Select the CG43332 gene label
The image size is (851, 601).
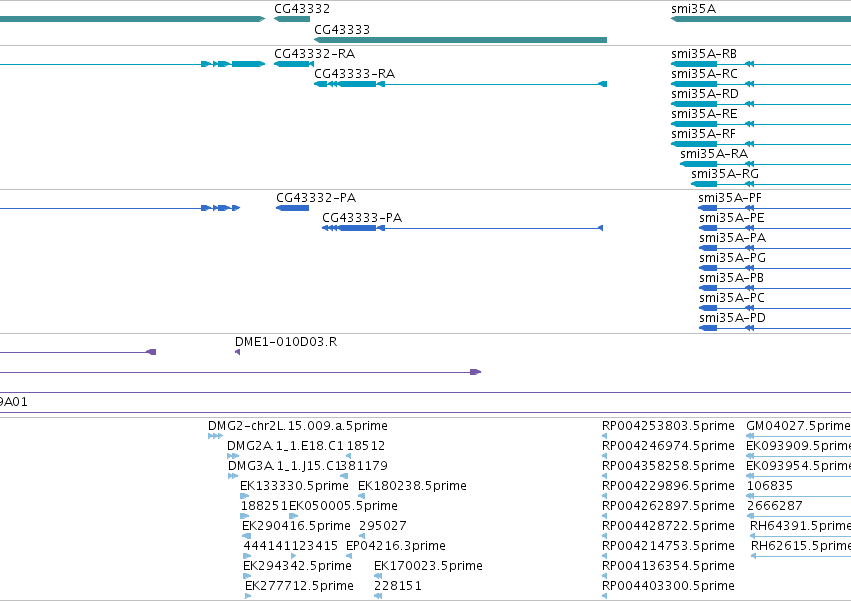pyautogui.click(x=302, y=9)
